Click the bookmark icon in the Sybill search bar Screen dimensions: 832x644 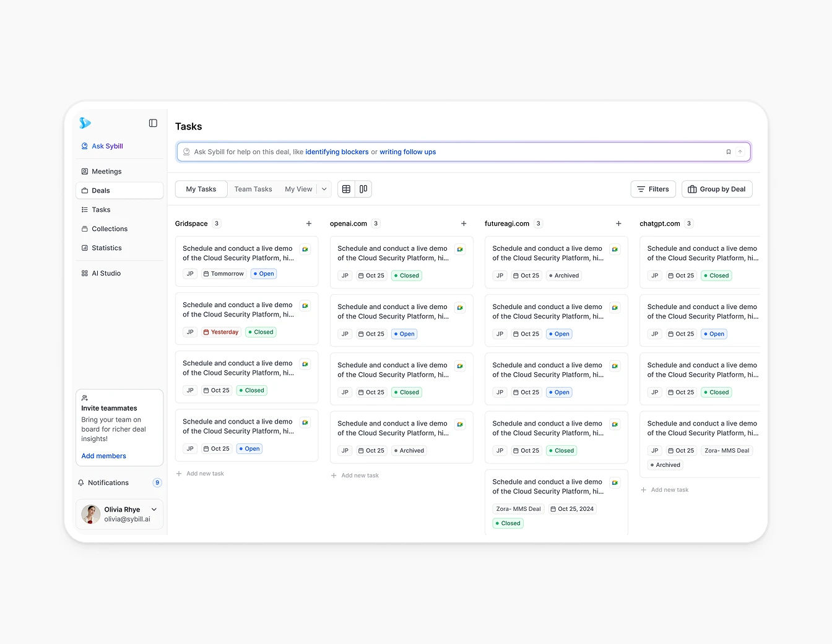tap(729, 152)
